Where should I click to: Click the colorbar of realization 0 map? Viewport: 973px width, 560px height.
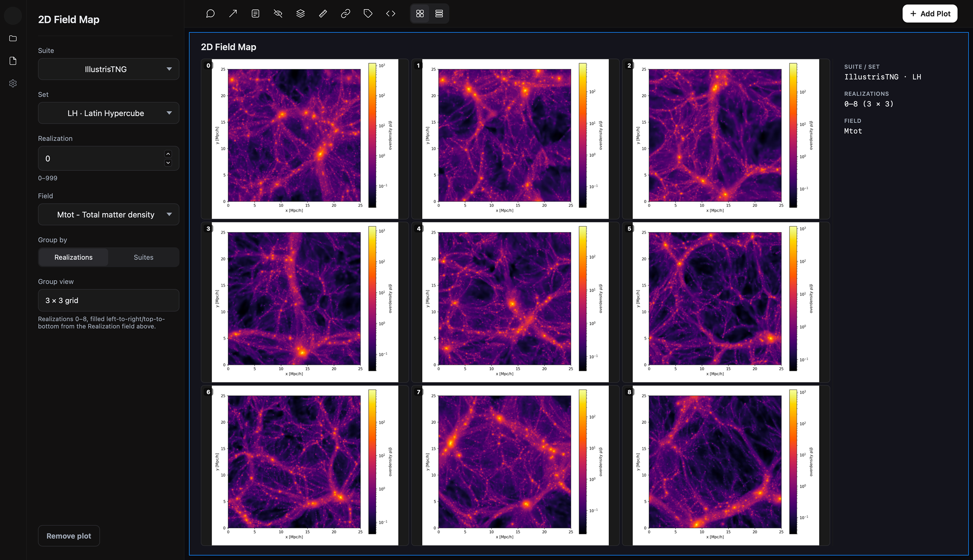(372, 135)
